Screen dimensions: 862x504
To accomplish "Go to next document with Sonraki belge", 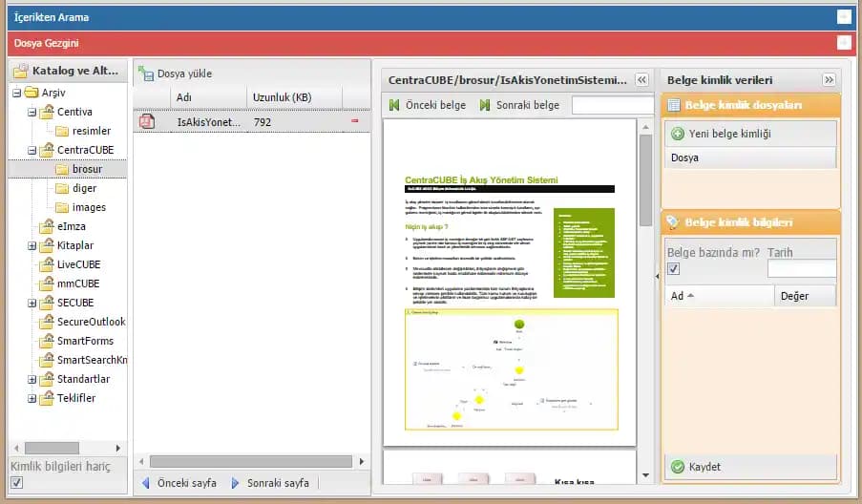I will tap(485, 105).
